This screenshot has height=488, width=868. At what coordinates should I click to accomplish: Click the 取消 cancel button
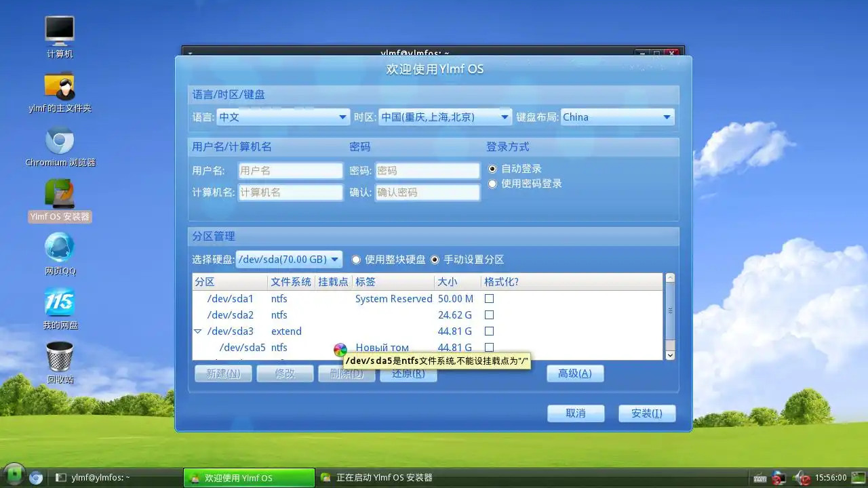[x=576, y=413]
